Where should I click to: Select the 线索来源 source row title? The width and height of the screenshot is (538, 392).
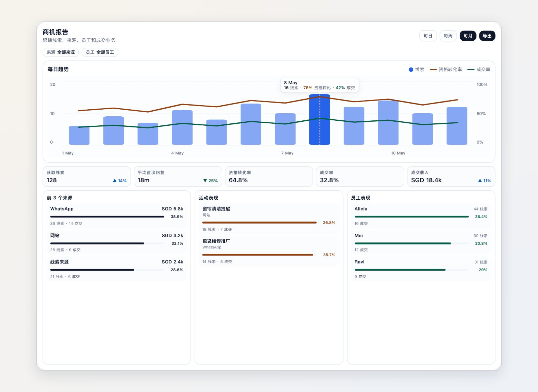point(60,262)
